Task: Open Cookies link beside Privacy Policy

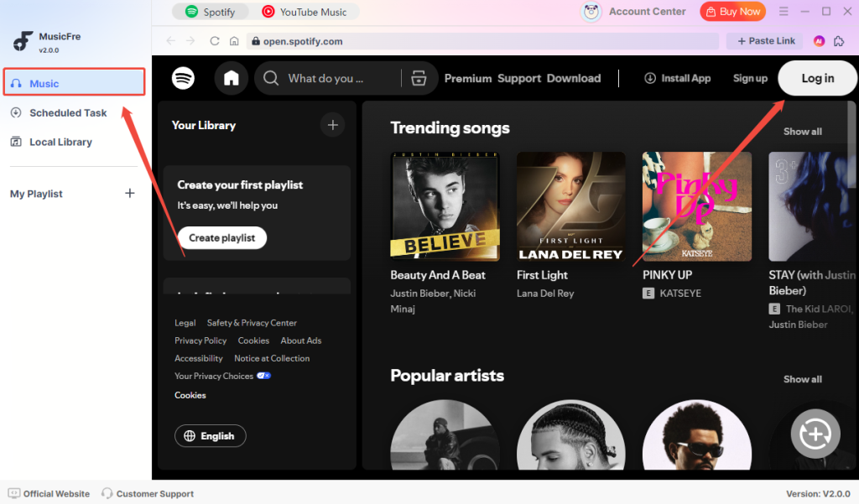Action: 253,340
